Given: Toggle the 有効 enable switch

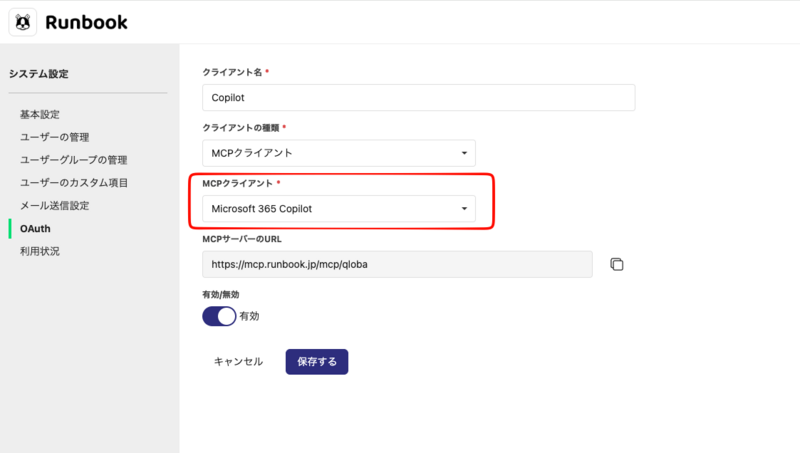Looking at the screenshot, I should coord(219,316).
